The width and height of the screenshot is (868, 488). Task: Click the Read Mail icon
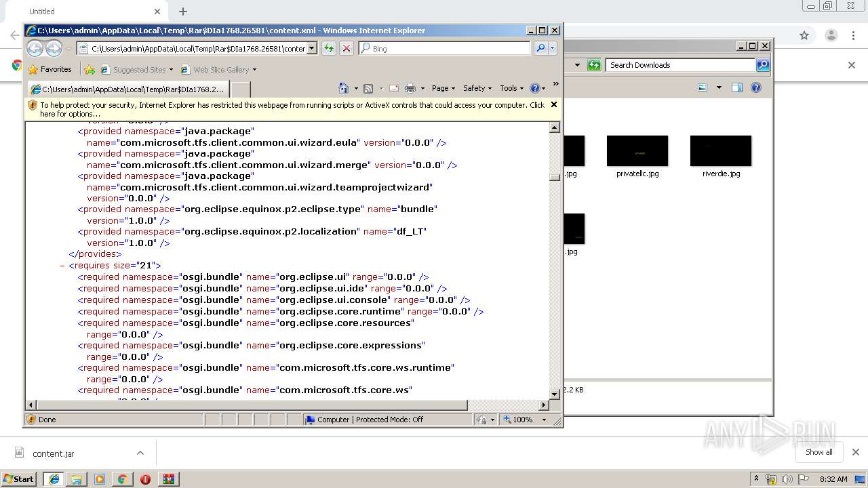(393, 88)
